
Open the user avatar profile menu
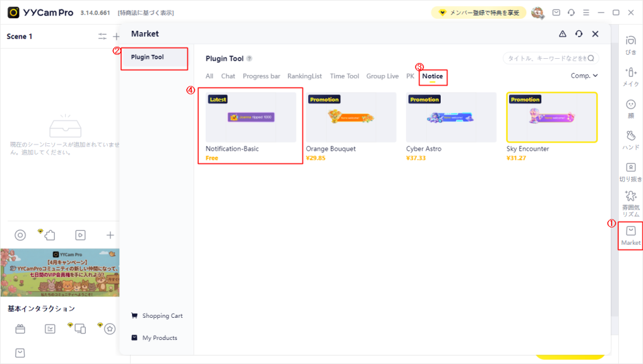(x=537, y=13)
